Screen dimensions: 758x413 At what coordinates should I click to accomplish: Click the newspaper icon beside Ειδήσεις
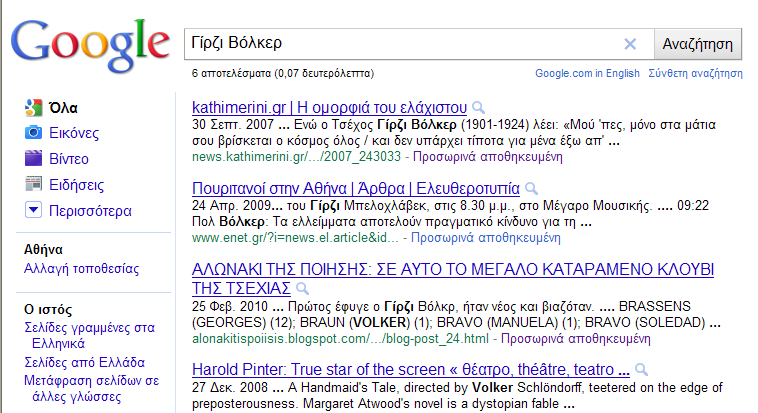click(x=33, y=184)
